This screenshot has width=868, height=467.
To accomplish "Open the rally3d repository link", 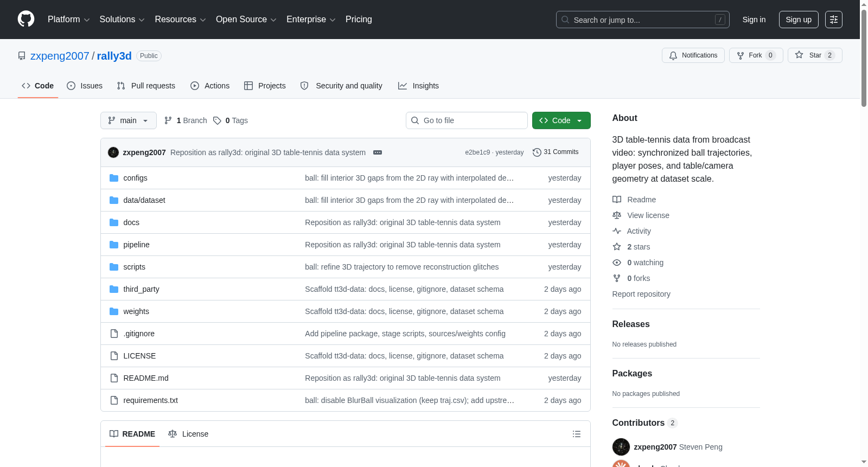I will tap(114, 56).
